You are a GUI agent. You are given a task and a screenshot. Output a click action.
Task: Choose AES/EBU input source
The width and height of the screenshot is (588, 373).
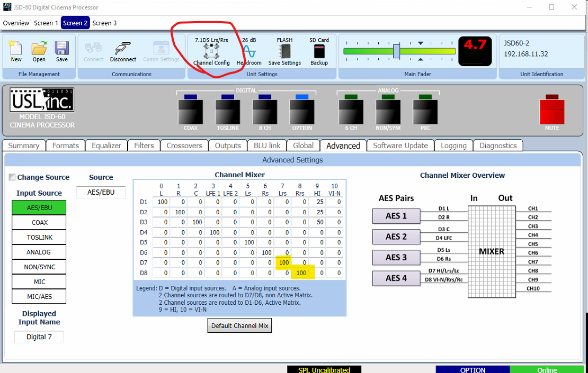(39, 207)
